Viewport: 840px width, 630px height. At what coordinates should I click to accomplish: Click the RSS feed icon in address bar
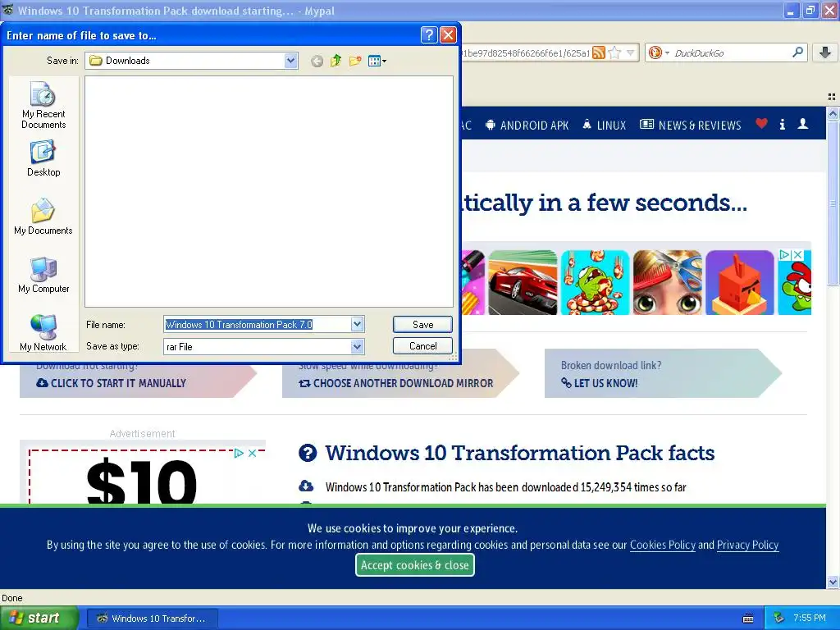click(x=599, y=52)
